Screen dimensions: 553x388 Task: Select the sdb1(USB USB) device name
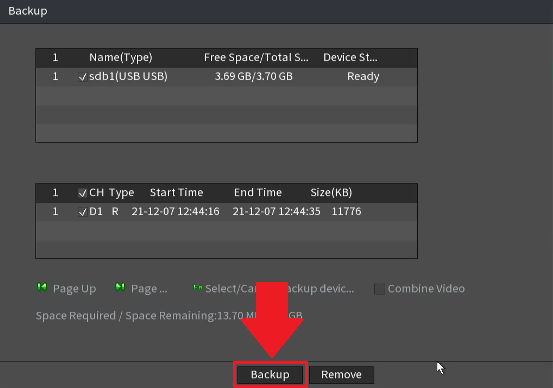pyautogui.click(x=128, y=76)
